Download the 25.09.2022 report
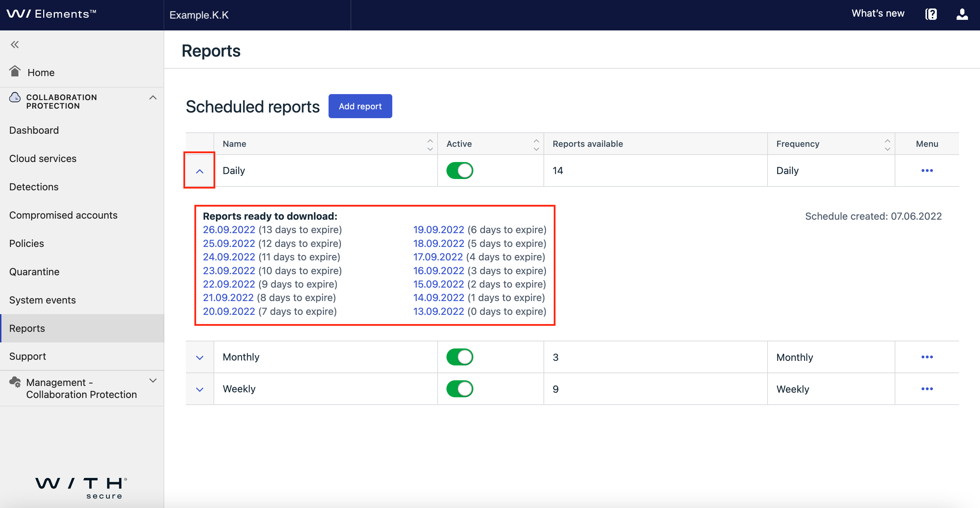The height and width of the screenshot is (508, 980). 229,243
